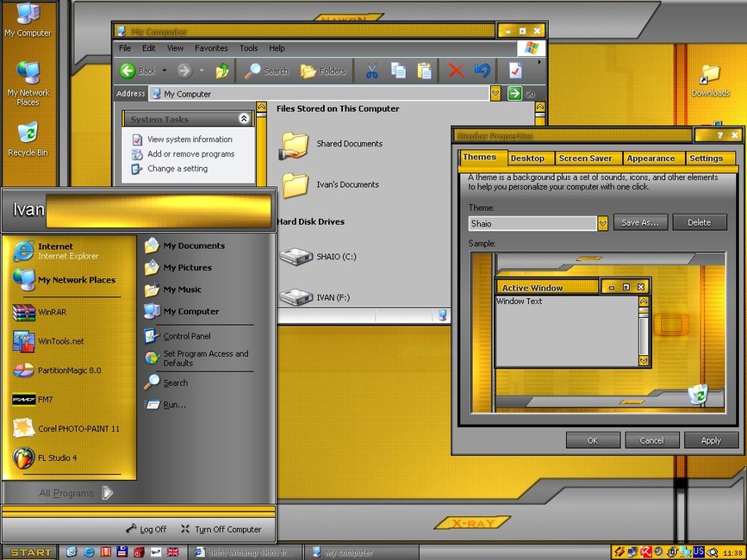This screenshot has width=747, height=560.
Task: Launch WinRAR from Start menu
Action: click(x=40, y=313)
